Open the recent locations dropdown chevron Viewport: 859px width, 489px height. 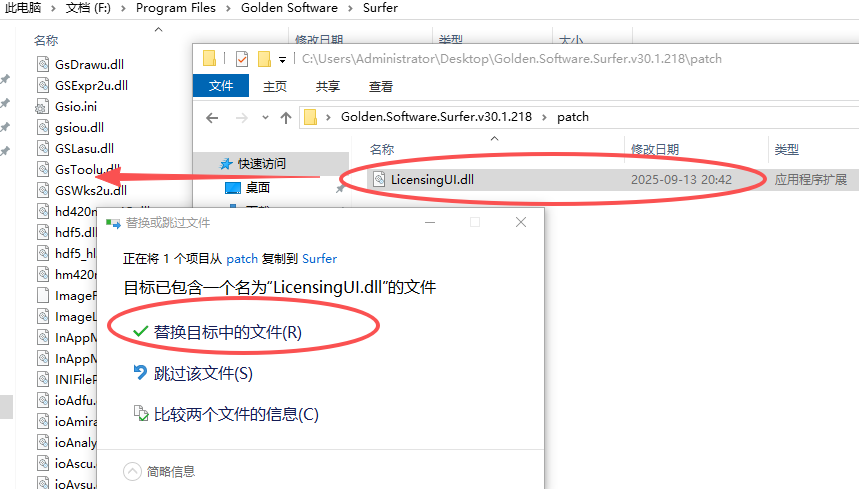click(x=265, y=118)
